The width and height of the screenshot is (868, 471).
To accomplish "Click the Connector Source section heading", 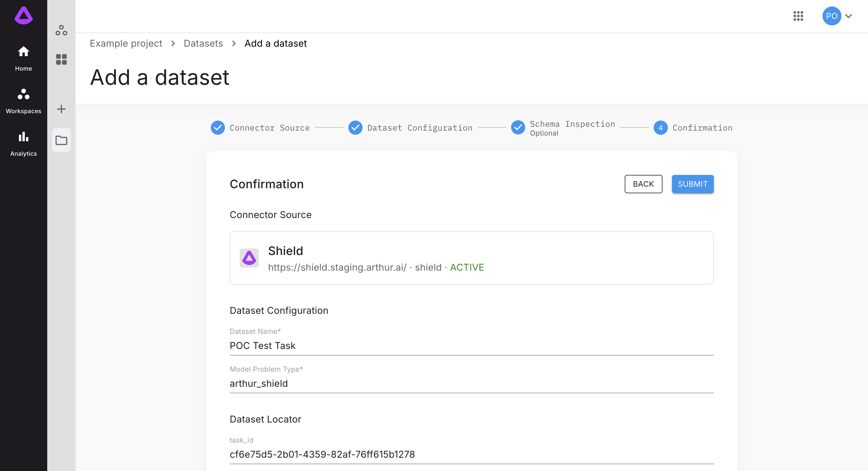I will [270, 215].
